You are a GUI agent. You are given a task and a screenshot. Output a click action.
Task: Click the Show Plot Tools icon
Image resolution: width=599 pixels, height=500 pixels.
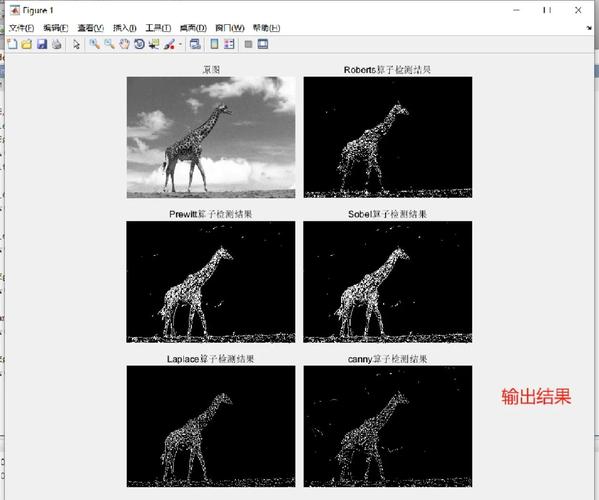263,44
